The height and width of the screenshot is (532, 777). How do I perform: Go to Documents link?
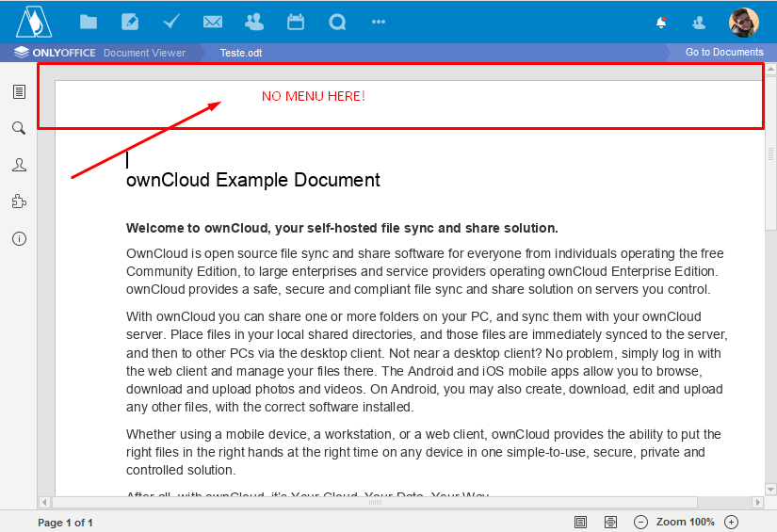(724, 52)
